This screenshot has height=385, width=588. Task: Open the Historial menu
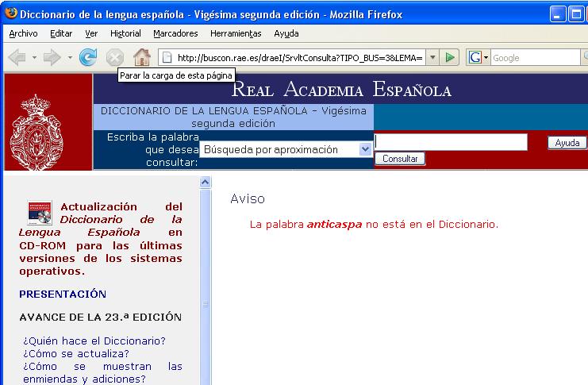125,33
